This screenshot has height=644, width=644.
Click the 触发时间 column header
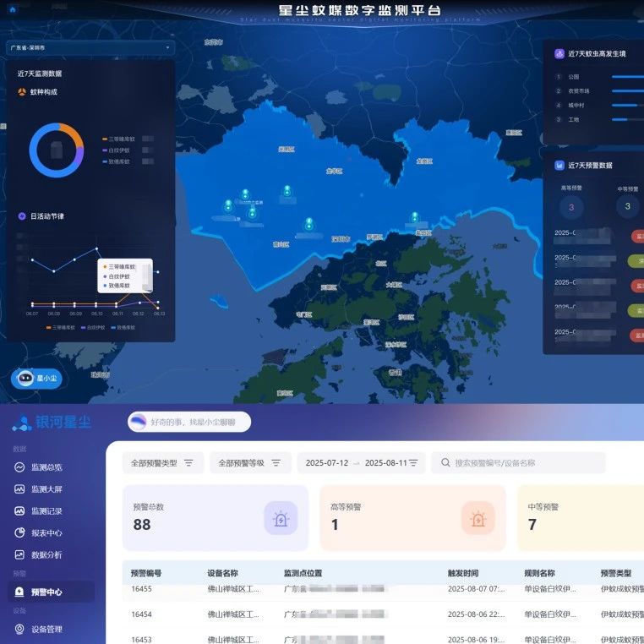(463, 573)
